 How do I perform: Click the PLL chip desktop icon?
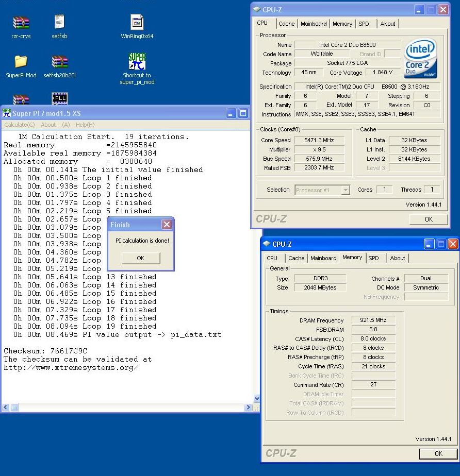point(59,98)
